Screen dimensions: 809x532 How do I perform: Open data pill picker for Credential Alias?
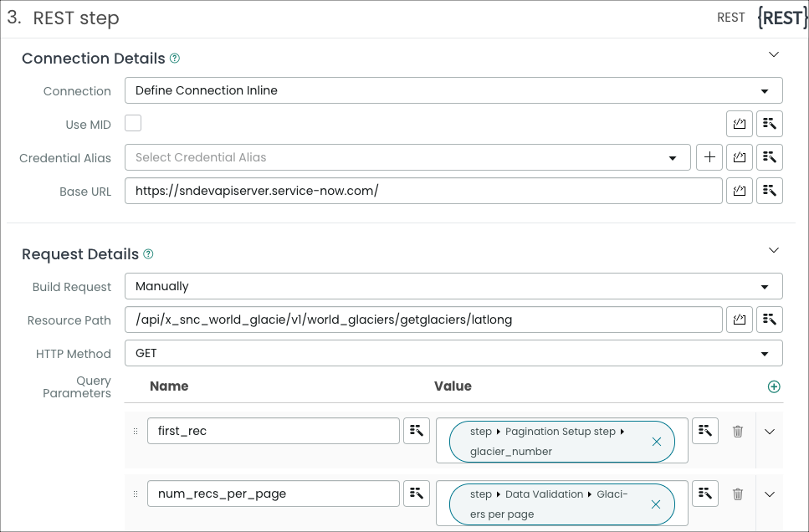tap(770, 157)
